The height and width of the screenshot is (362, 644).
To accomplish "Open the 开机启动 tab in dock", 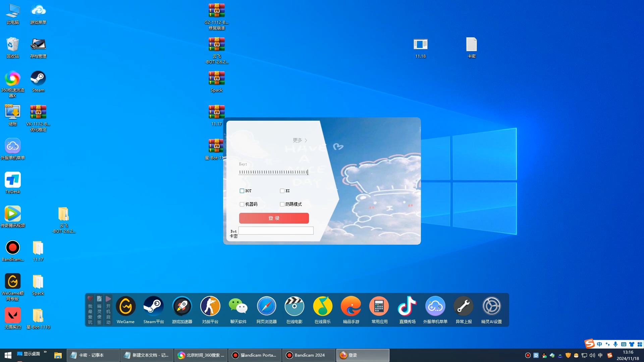I will click(x=108, y=310).
